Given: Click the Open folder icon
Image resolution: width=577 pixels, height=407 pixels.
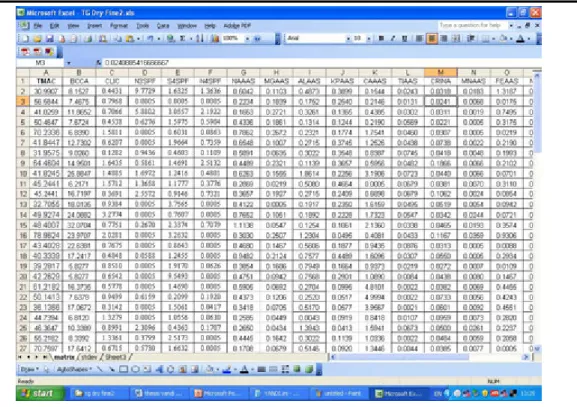Looking at the screenshot, I should (37, 38).
